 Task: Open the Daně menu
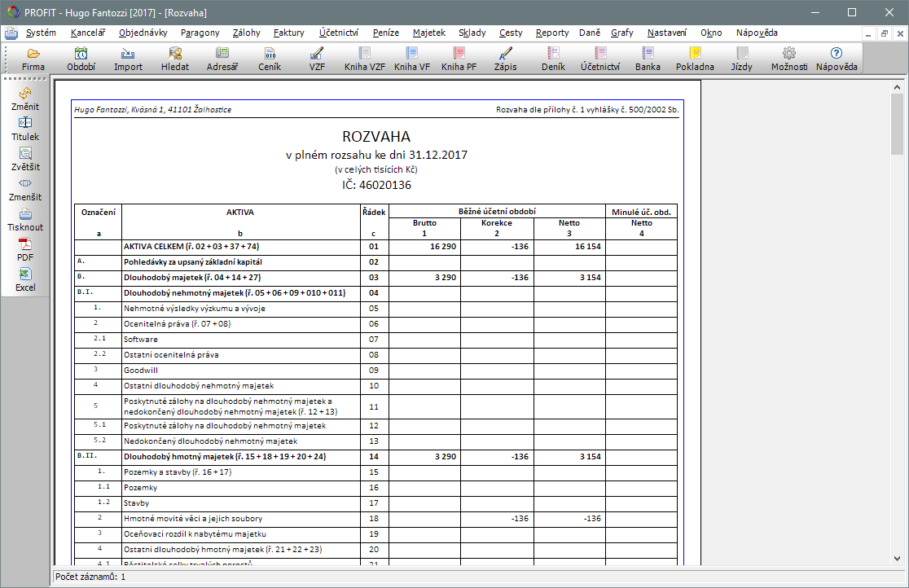[x=589, y=33]
